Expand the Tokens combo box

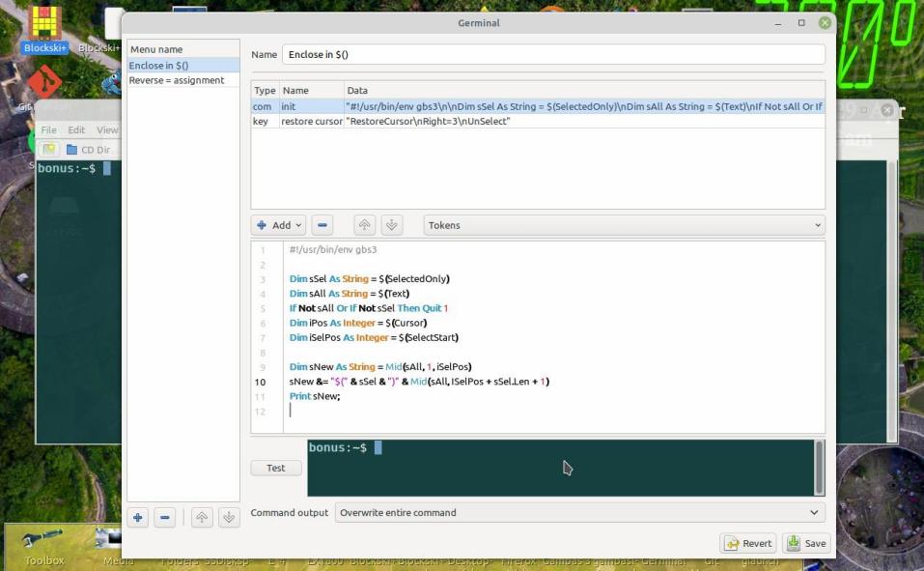pos(624,225)
